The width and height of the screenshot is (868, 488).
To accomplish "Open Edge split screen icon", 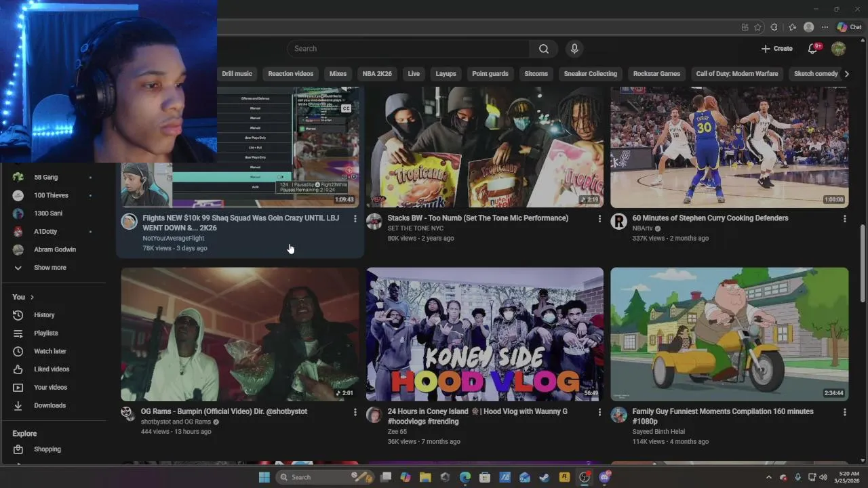I will tap(745, 27).
